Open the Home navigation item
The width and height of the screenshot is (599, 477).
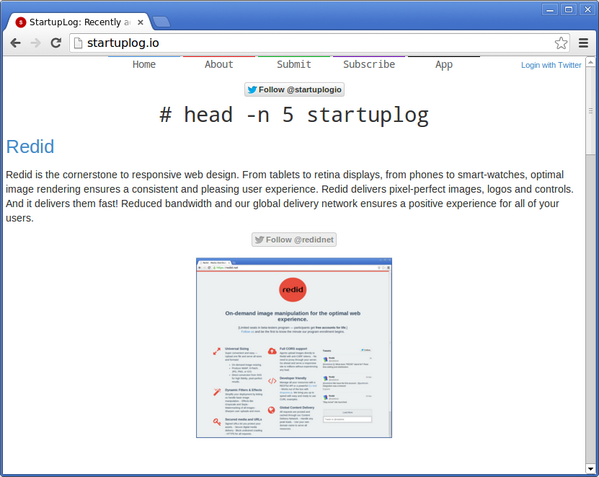(144, 64)
